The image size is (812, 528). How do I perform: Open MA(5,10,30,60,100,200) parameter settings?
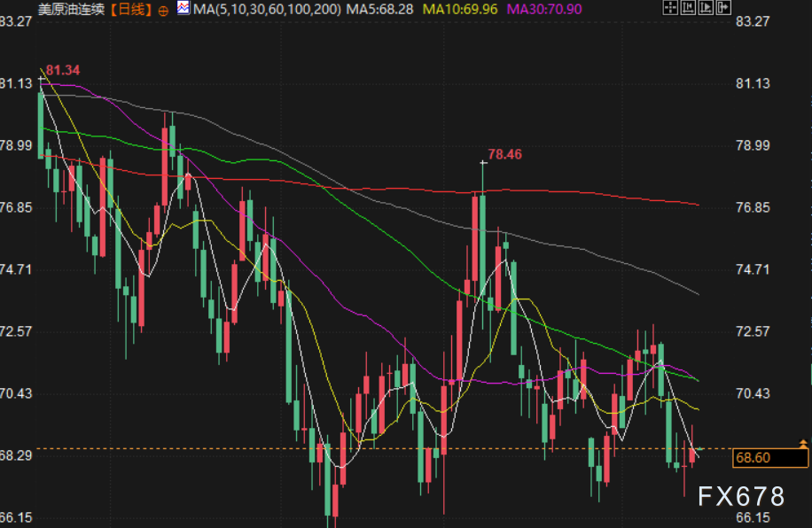tap(266, 10)
